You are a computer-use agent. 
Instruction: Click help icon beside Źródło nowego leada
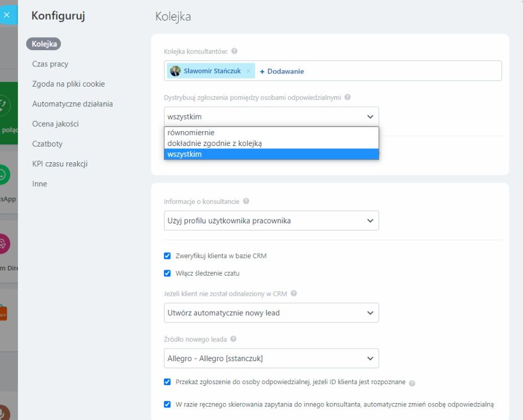tap(234, 339)
